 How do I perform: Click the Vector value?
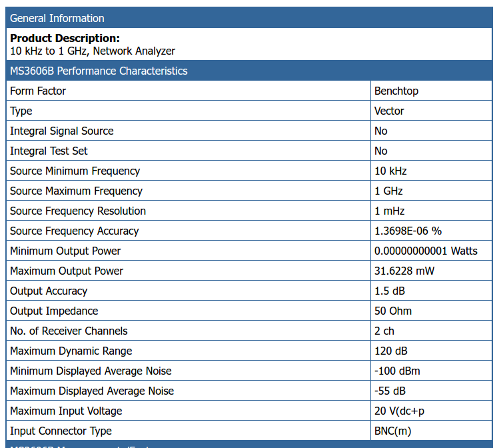[x=389, y=111]
